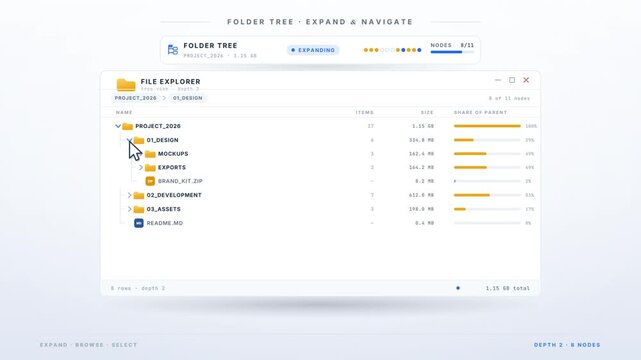
Task: Click the 03_ASSETS share of parent bar
Action: tap(487, 209)
